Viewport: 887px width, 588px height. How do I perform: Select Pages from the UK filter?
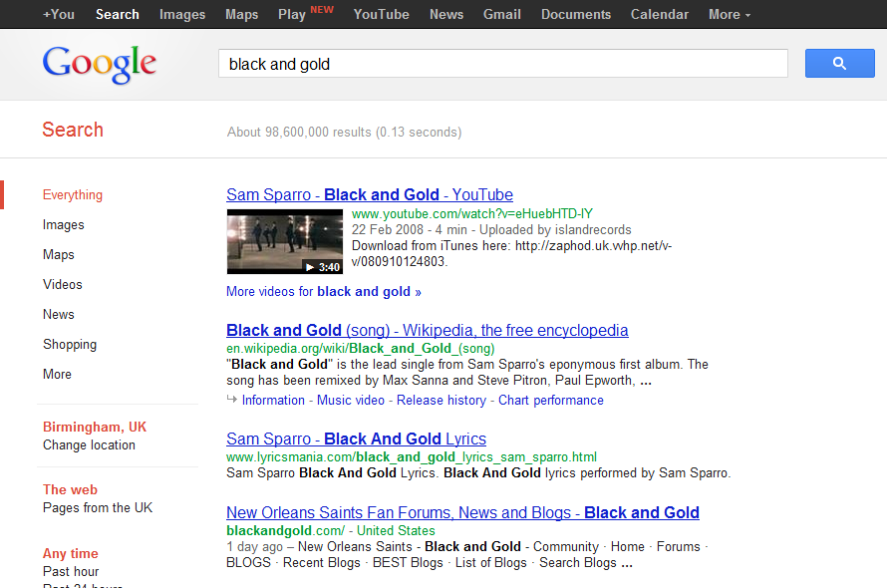click(x=98, y=507)
